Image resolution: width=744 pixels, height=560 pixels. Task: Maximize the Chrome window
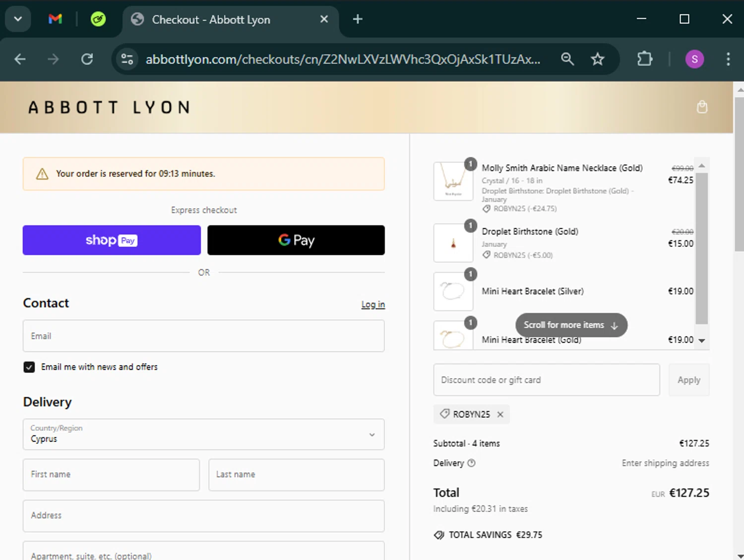click(x=684, y=19)
